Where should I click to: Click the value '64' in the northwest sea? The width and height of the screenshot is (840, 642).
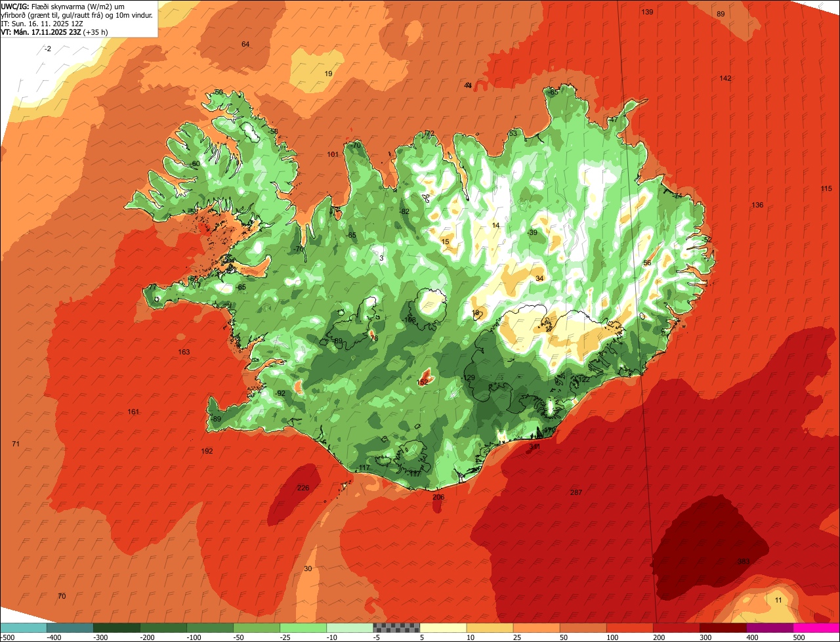click(x=245, y=44)
